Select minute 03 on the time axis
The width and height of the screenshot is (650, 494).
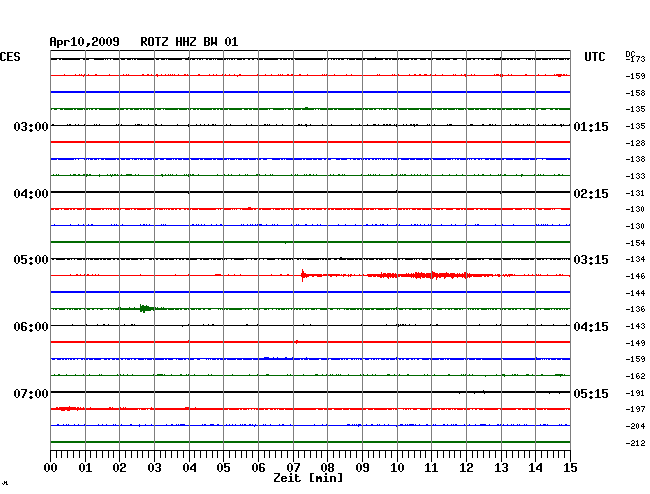tap(155, 467)
